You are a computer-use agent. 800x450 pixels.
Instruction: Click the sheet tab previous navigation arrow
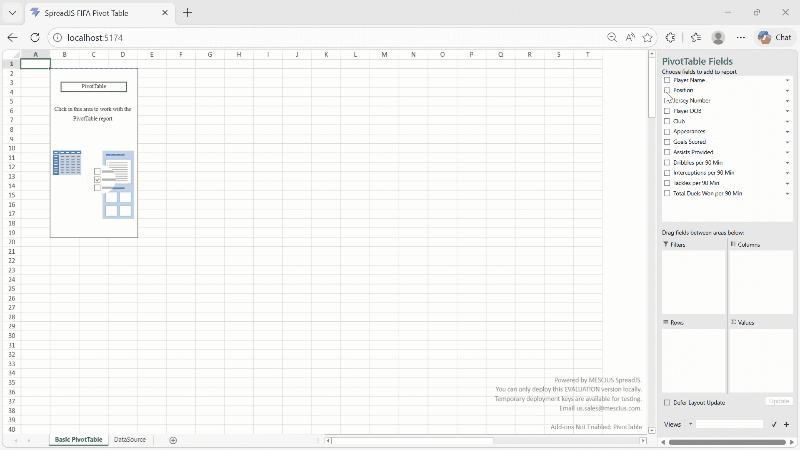(x=16, y=440)
